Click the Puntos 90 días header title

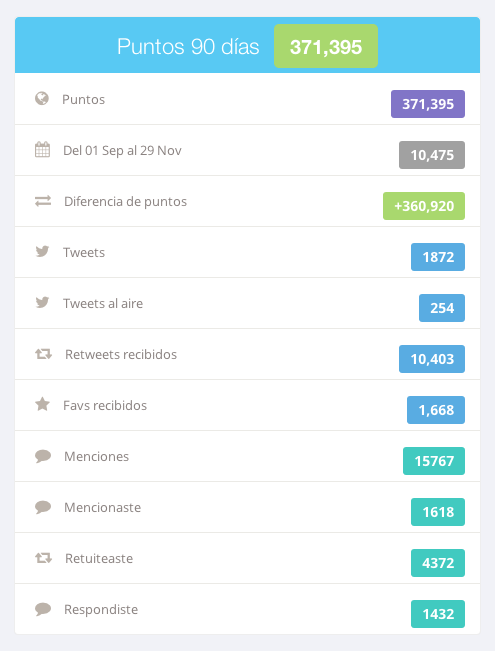pyautogui.click(x=188, y=46)
